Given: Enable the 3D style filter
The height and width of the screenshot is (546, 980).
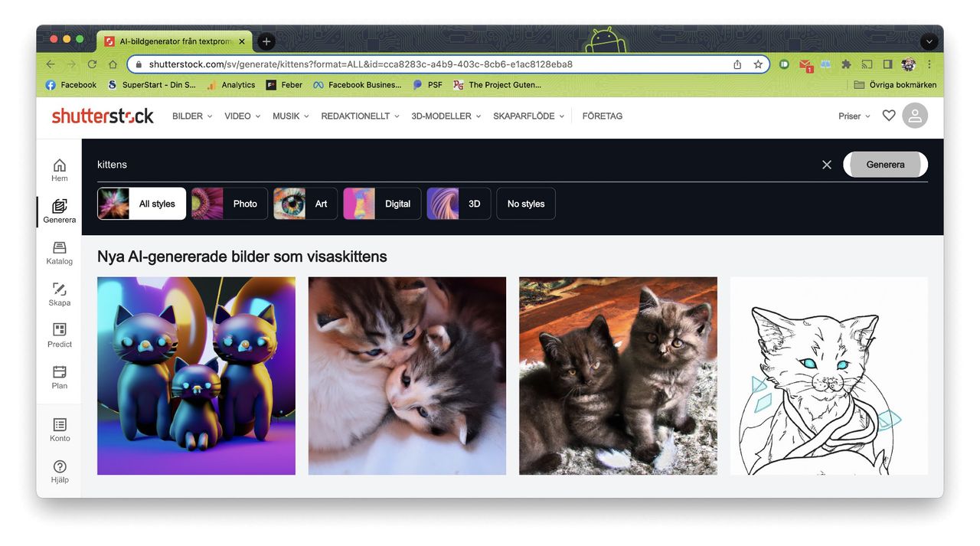Looking at the screenshot, I should point(458,203).
